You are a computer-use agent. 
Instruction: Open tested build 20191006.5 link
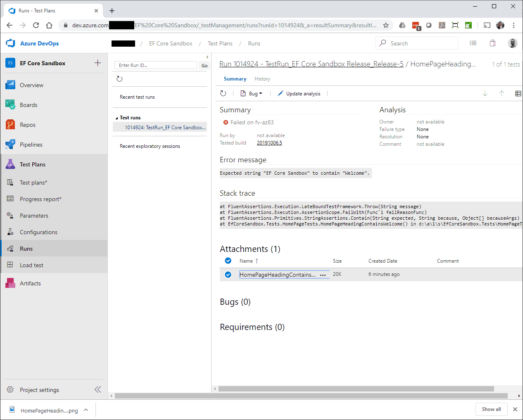point(269,143)
